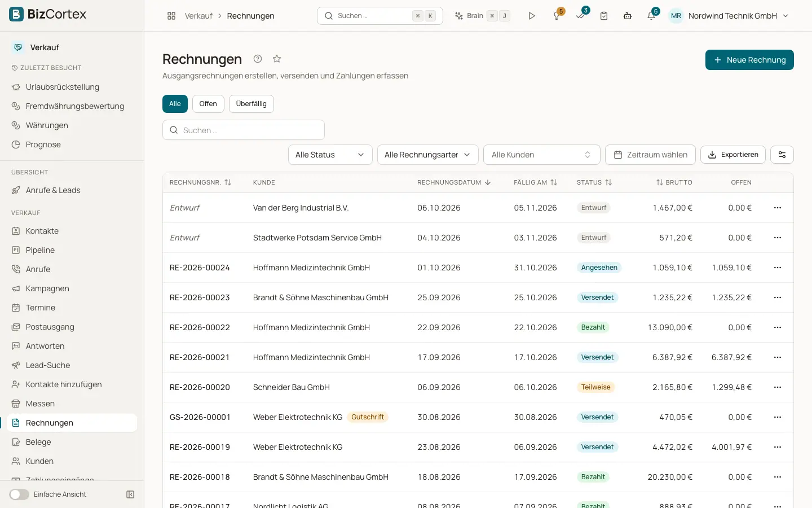Switch to the Offen filter tab

(208, 104)
